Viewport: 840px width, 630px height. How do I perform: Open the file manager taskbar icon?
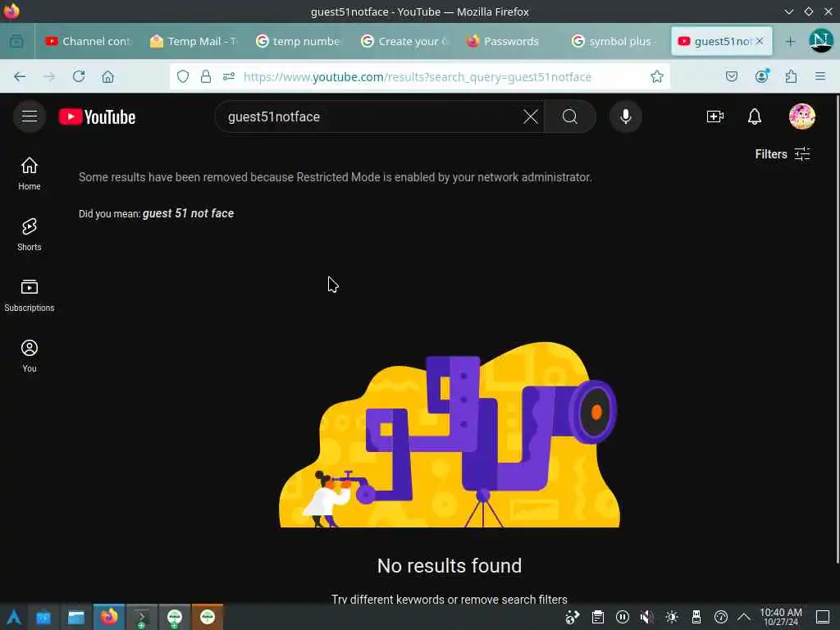coord(75,617)
